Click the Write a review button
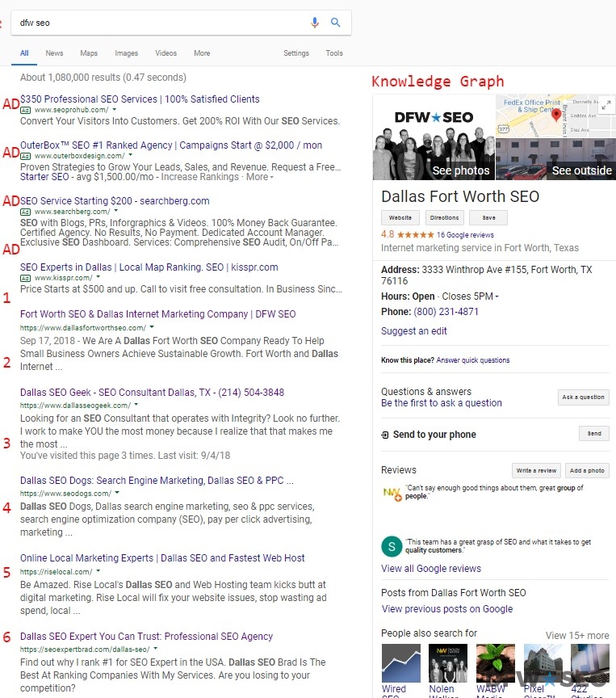 536,470
